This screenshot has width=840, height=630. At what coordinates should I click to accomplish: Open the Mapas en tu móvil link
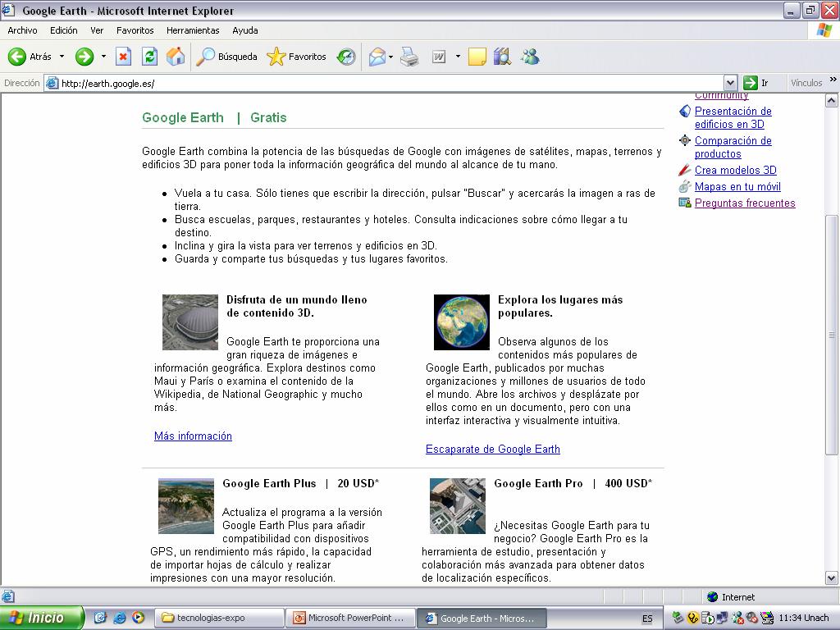[x=737, y=186]
